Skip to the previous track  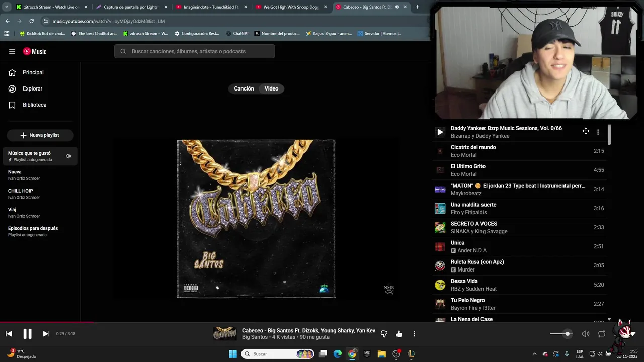9,334
